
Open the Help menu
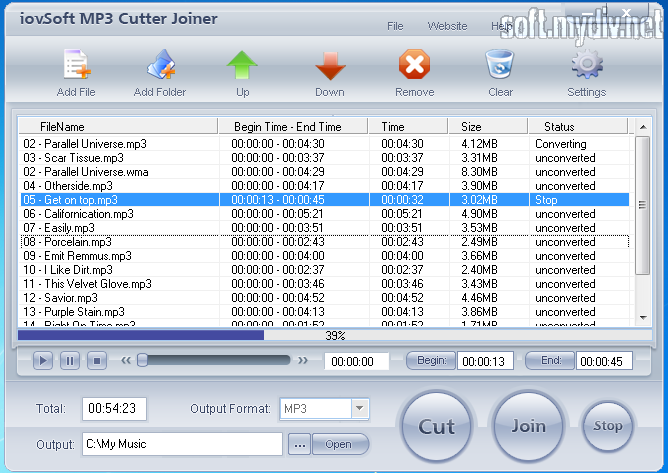pos(501,26)
